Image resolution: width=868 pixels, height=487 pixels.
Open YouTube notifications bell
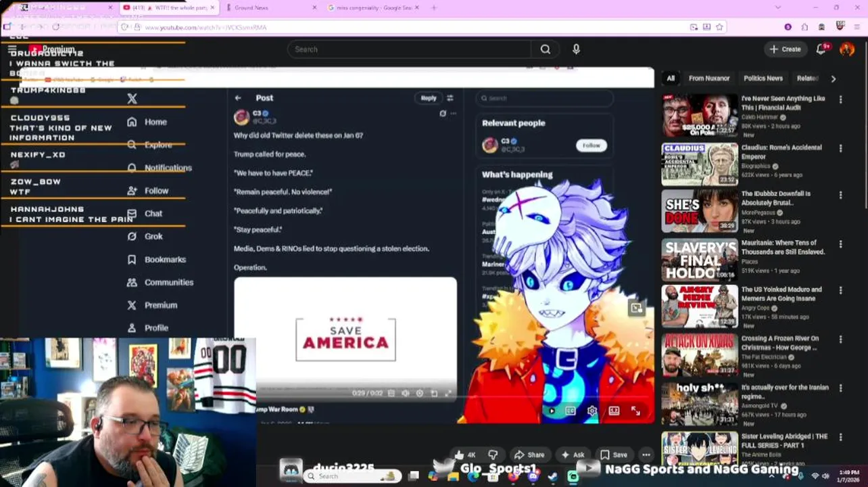click(x=821, y=49)
